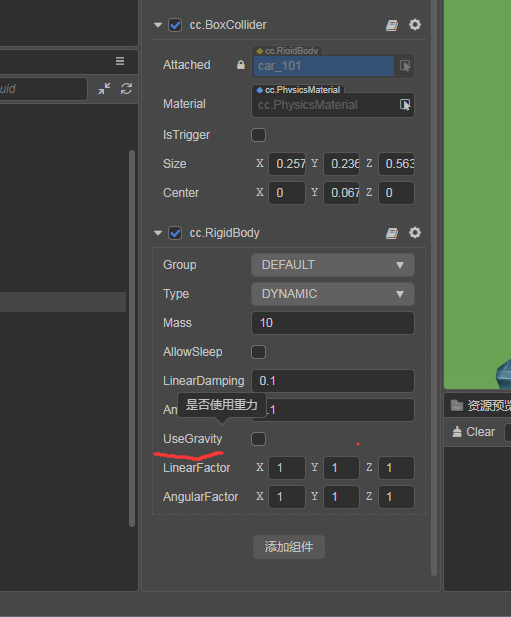Open RigidBody settings gear menu
Image resolution: width=511 pixels, height=617 pixels.
click(x=415, y=233)
